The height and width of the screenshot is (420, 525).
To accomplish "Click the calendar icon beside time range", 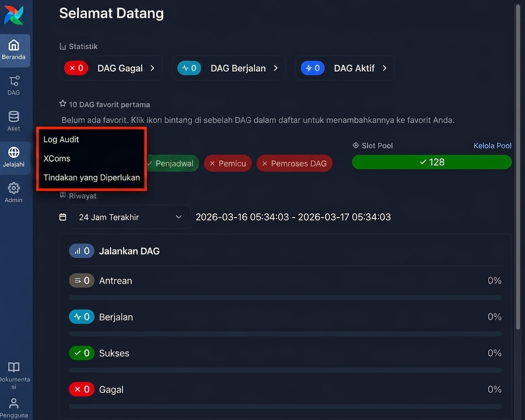I will (x=62, y=217).
